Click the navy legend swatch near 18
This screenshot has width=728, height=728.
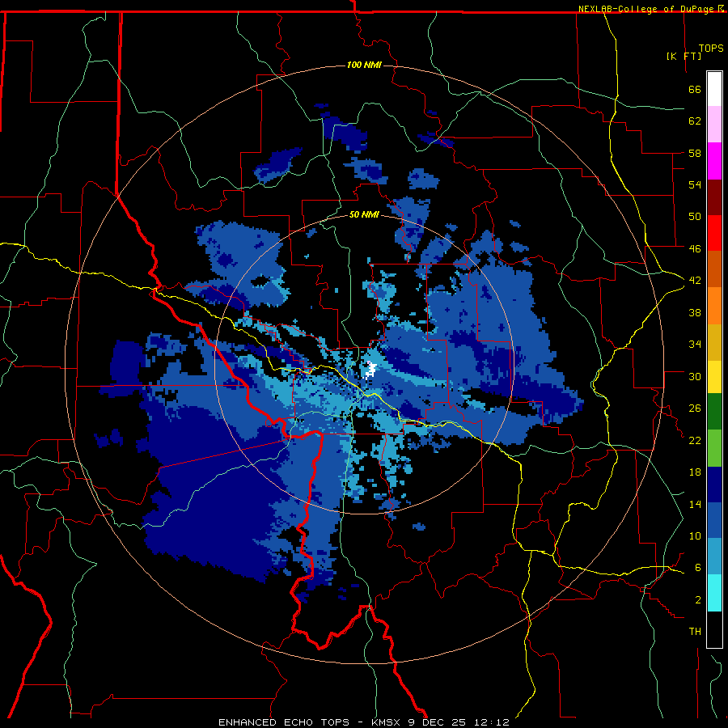[714, 485]
